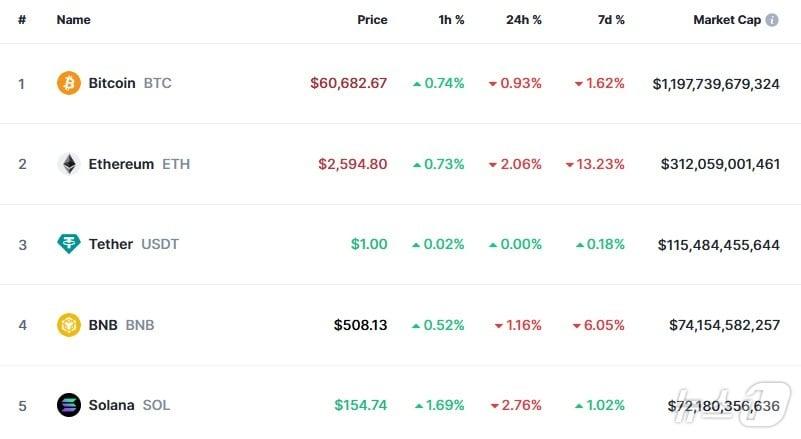The width and height of the screenshot is (801, 439).
Task: Click the Tether logo icon
Action: point(69,244)
